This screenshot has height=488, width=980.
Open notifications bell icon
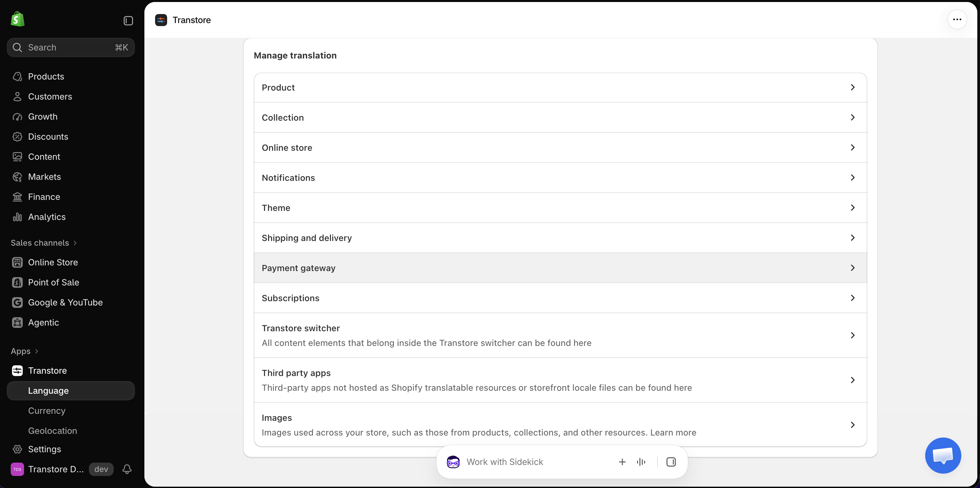click(127, 469)
